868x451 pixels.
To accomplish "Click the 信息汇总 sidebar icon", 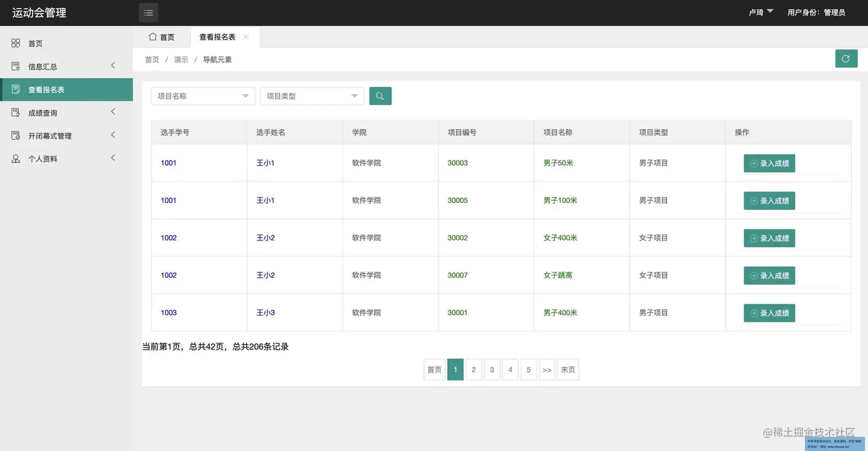I will pos(15,67).
